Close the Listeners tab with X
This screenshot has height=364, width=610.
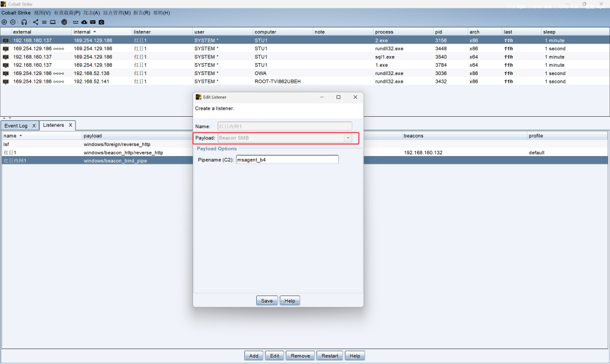pos(70,125)
